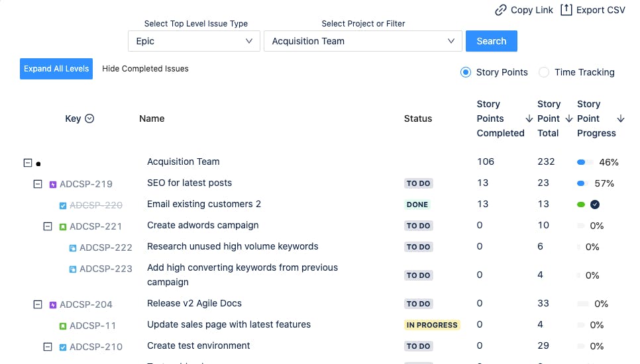Screen dimensions: 640x364
Task: Click the progress bar for SEO for latest posts
Action: tap(582, 183)
